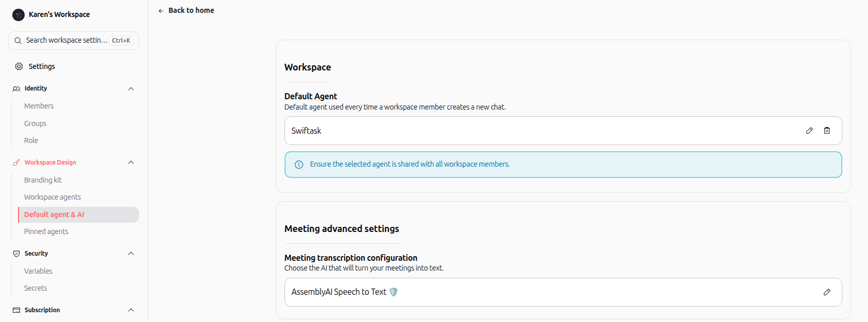Open the Members page
This screenshot has height=322, width=868.
(39, 106)
